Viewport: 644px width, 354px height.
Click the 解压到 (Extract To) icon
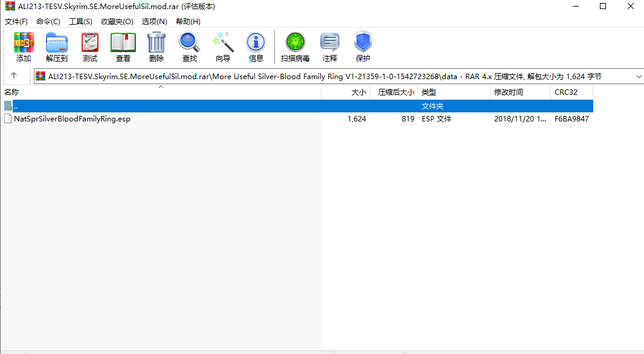point(57,47)
